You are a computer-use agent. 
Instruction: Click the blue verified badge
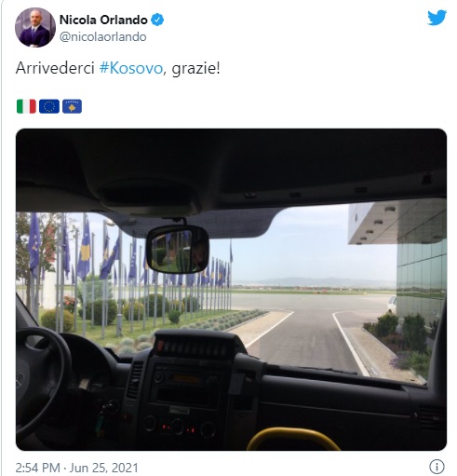(x=157, y=20)
